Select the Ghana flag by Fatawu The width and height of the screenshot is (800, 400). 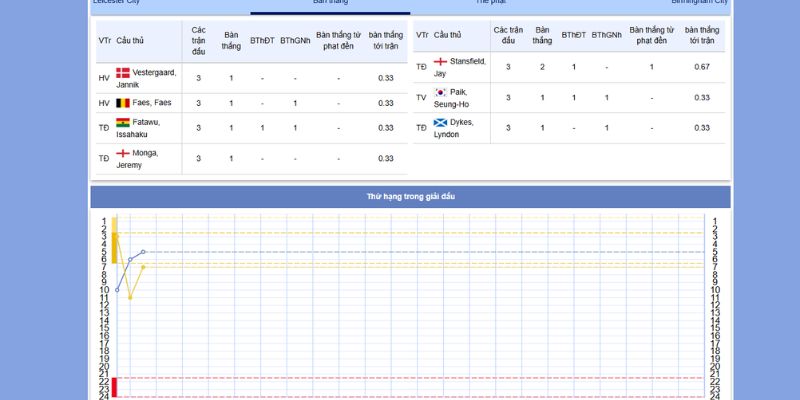point(123,122)
